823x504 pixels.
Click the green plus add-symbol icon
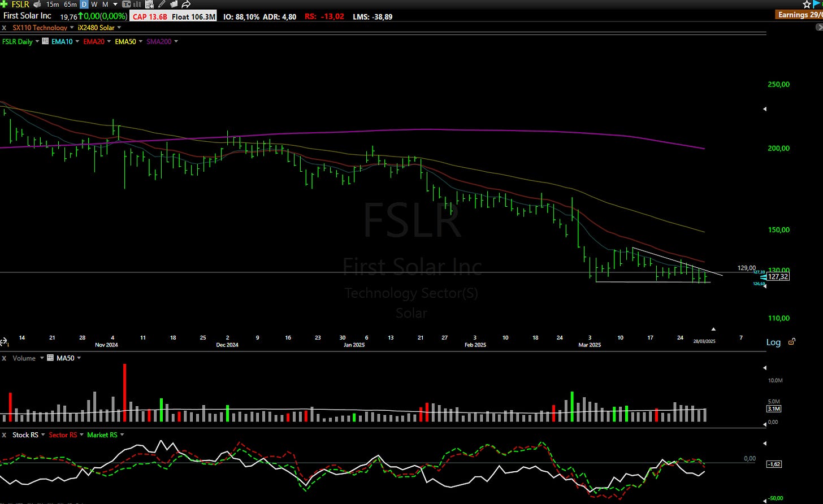pyautogui.click(x=4, y=4)
